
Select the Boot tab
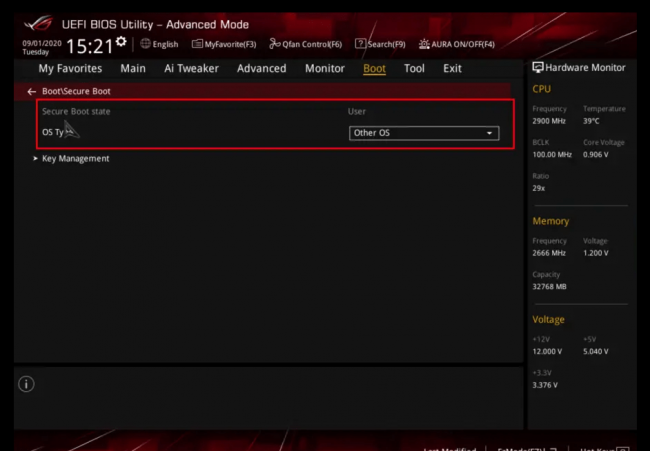pos(374,68)
